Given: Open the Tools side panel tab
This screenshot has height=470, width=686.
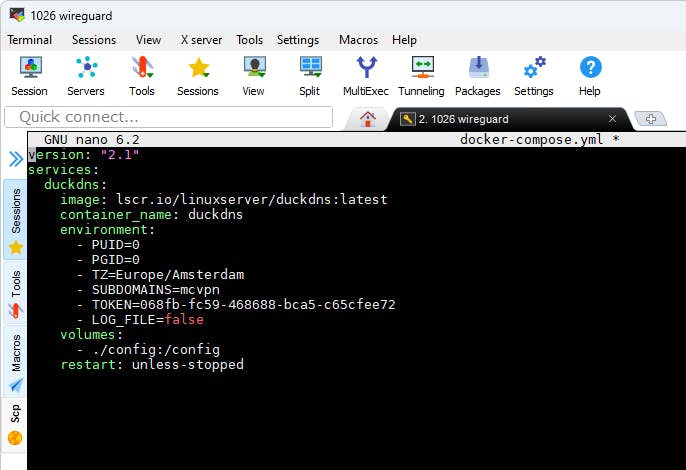Looking at the screenshot, I should pyautogui.click(x=16, y=293).
